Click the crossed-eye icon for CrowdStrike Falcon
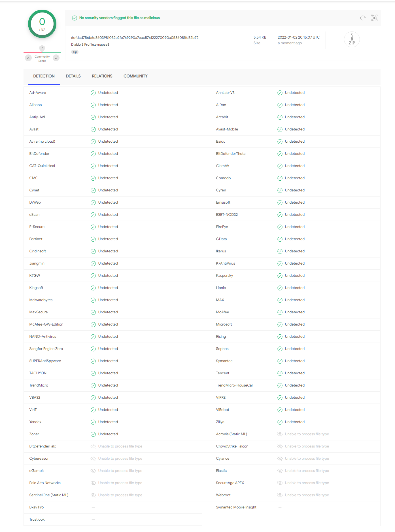 280,446
